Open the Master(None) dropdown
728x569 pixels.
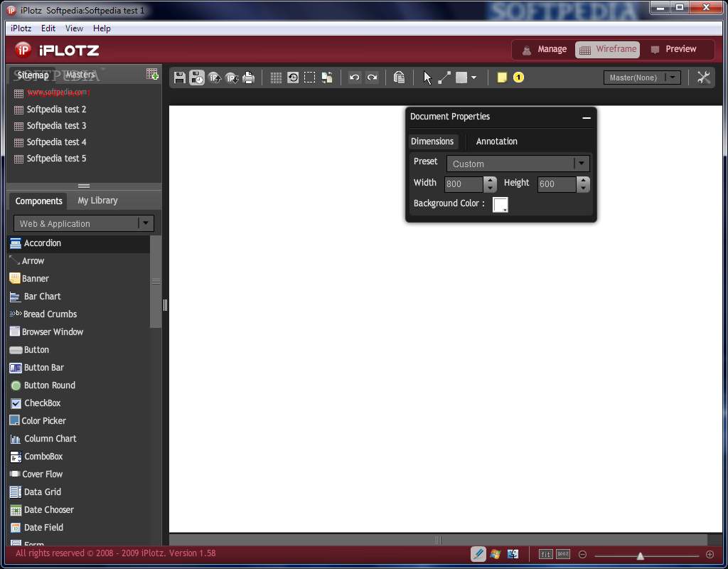click(x=642, y=78)
